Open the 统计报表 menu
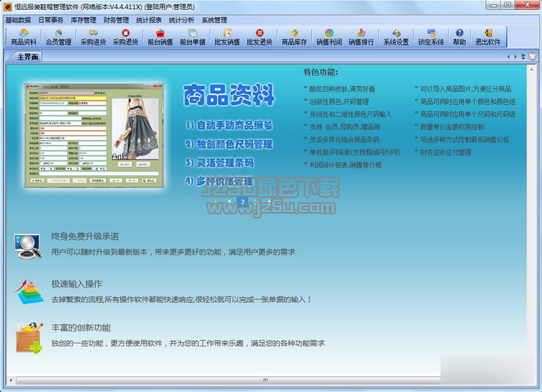Viewport: 542px width, 392px height. pos(149,20)
